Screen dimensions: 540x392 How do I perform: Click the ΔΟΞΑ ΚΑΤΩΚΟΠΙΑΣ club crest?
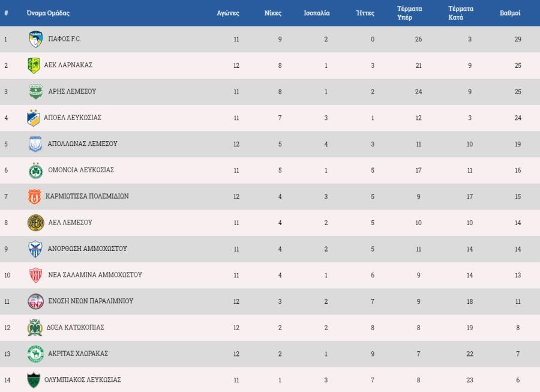(x=34, y=327)
